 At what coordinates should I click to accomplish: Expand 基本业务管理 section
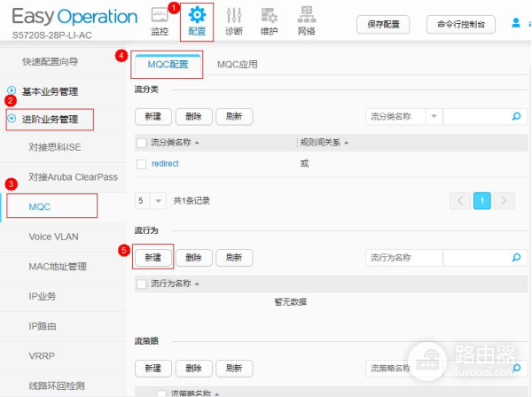pyautogui.click(x=12, y=90)
